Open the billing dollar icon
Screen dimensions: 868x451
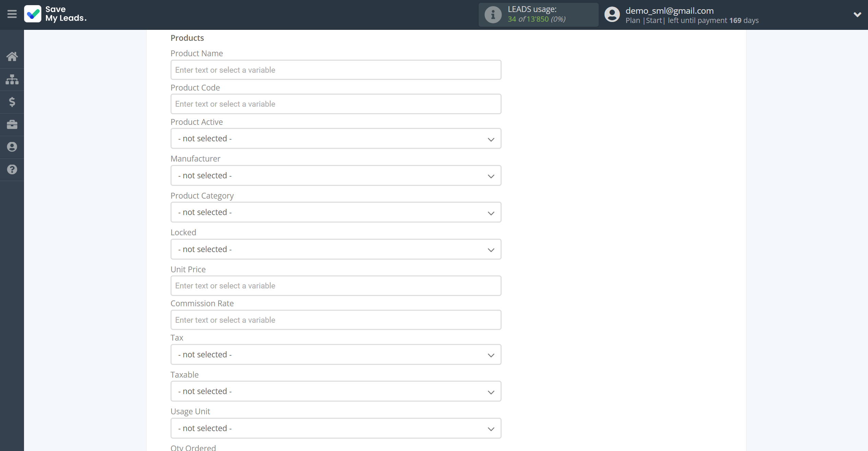pos(12,102)
